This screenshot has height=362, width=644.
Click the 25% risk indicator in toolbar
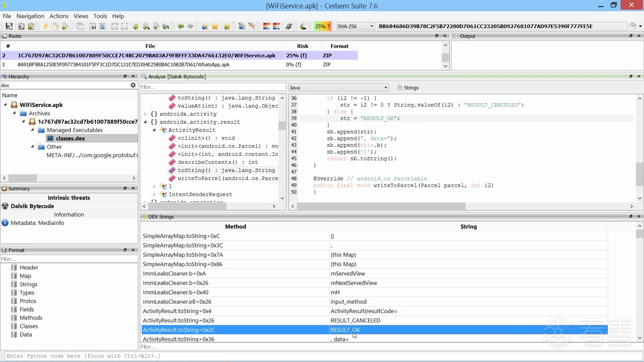coord(322,27)
